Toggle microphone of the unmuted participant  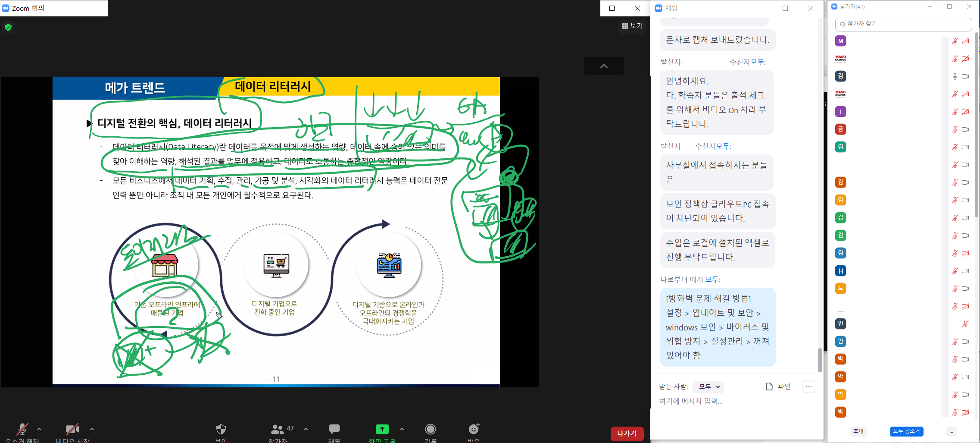coord(955,76)
